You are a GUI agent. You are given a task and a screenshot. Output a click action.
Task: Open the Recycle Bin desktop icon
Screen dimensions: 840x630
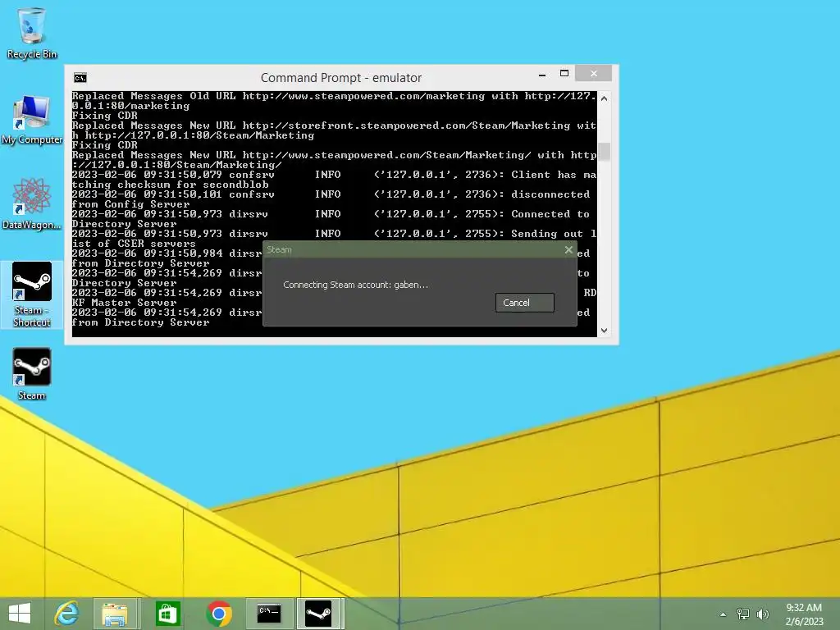(x=32, y=33)
